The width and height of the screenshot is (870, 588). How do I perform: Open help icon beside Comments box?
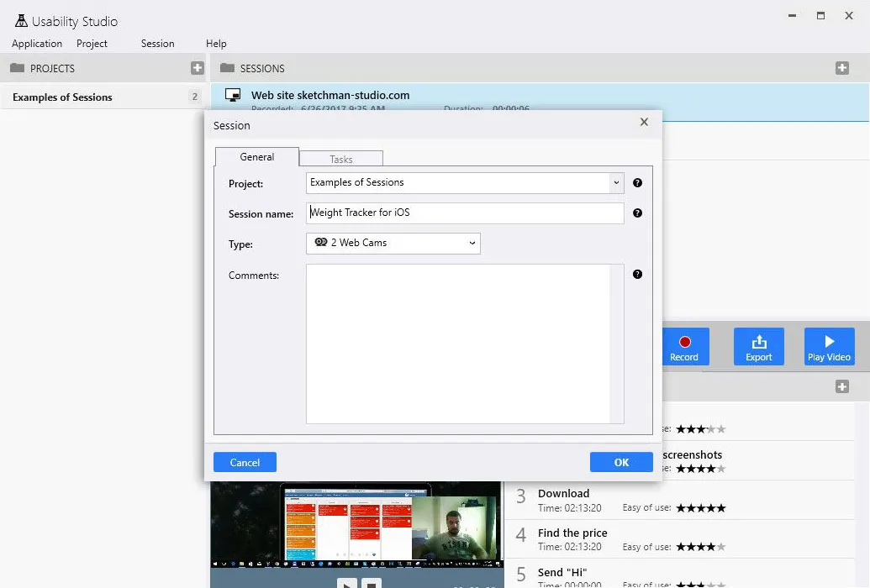(637, 274)
